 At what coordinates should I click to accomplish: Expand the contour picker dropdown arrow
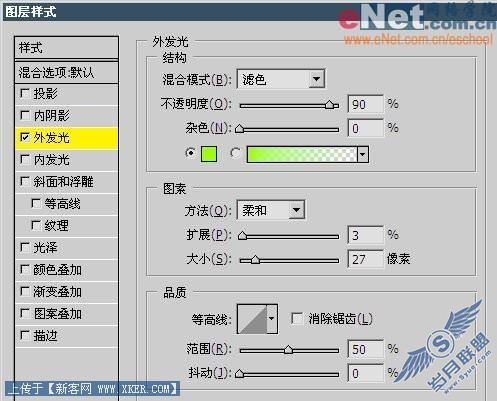(272, 319)
